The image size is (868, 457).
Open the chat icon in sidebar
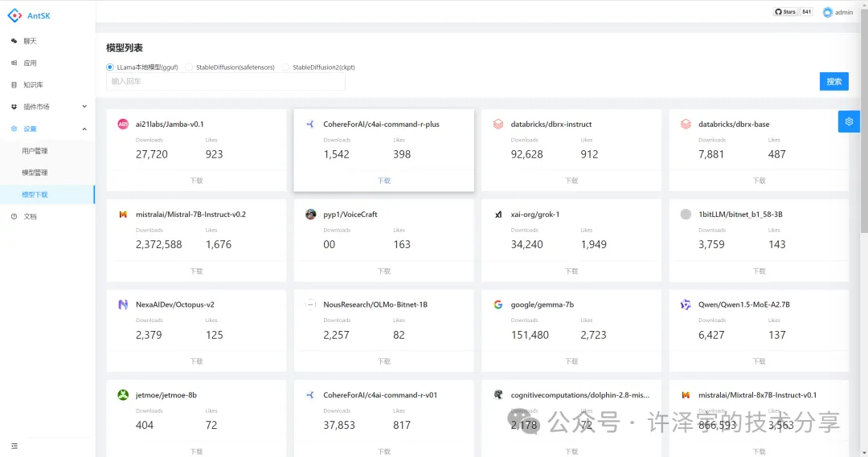tap(14, 41)
